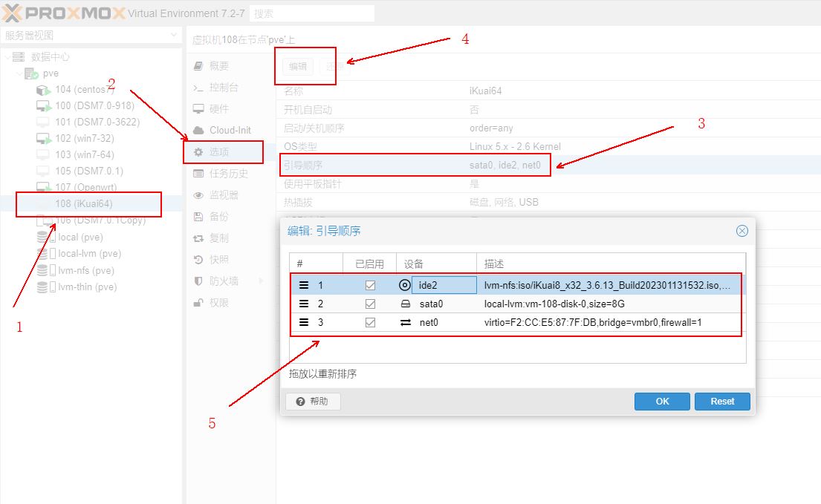Select container 104 (centos7)
The width and height of the screenshot is (821, 504).
coord(84,89)
